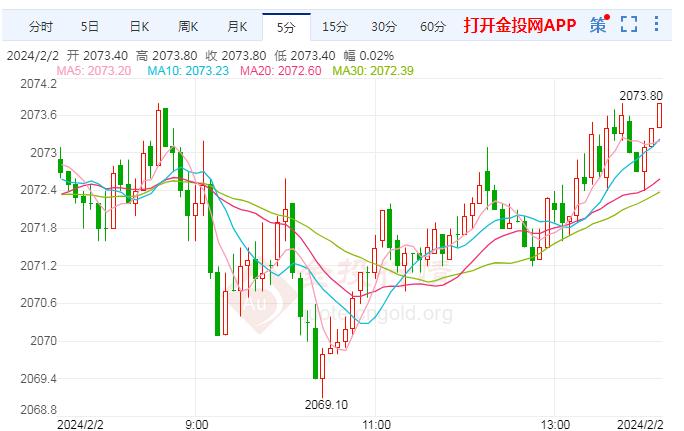Click the 低 2073.40 low value
The height and width of the screenshot is (431, 684).
[305, 56]
